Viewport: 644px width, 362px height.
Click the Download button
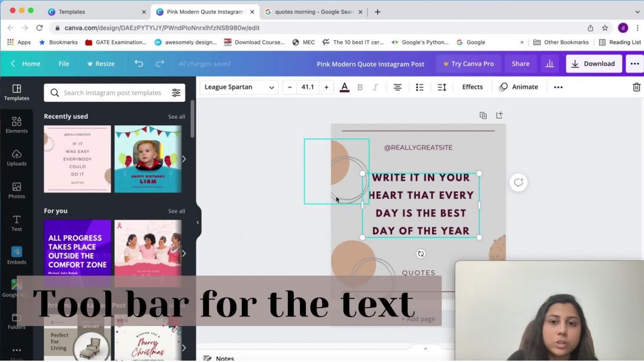click(594, 64)
